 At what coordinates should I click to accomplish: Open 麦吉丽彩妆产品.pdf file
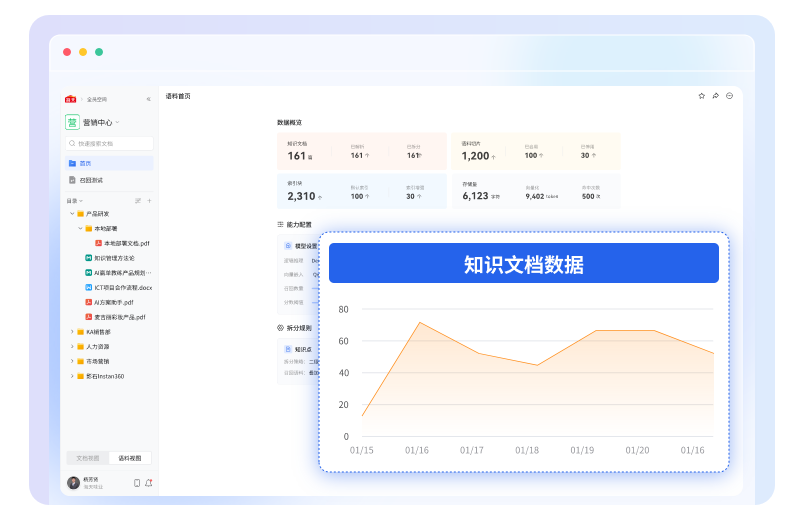coord(116,317)
